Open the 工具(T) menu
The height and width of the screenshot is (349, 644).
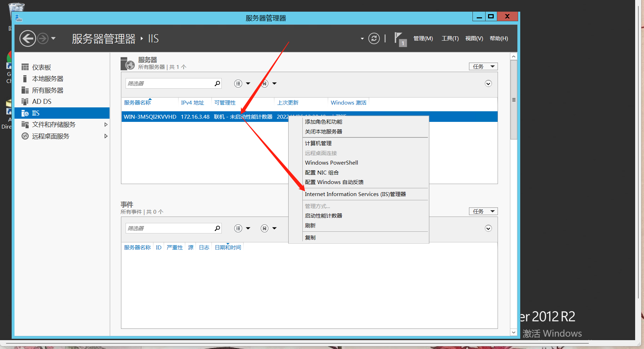tap(450, 39)
